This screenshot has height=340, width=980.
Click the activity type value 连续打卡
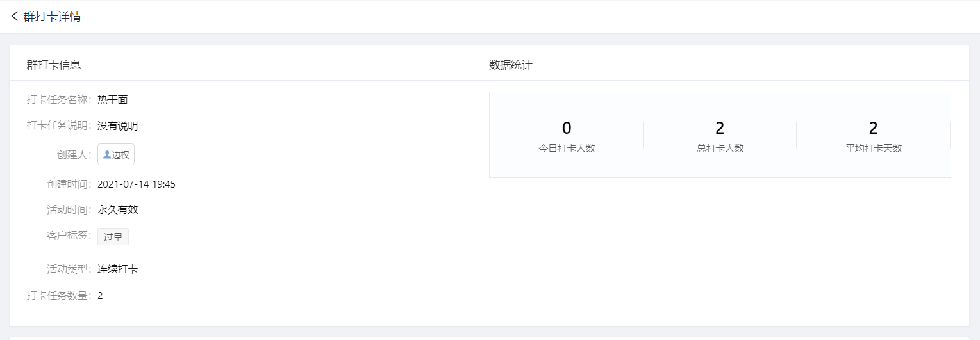coord(118,269)
